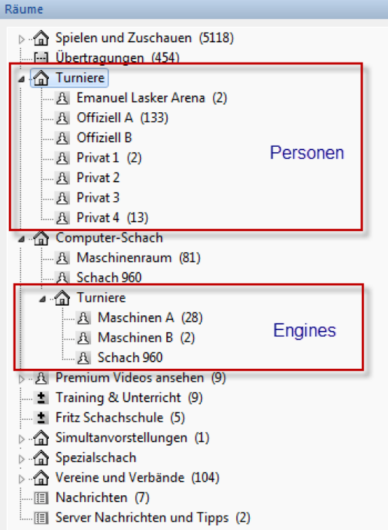Click the pawn icon for Premium Videos ansehen

[41, 378]
